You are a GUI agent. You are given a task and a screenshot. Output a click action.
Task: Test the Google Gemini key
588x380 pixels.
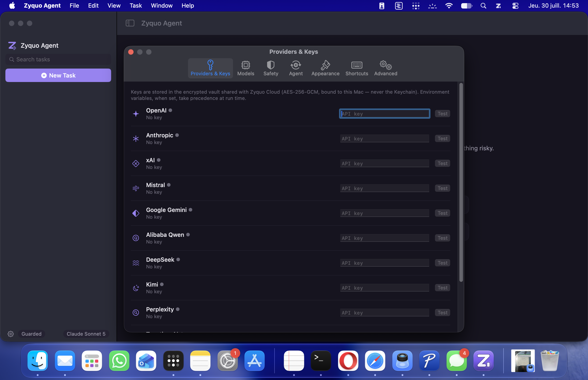(442, 213)
